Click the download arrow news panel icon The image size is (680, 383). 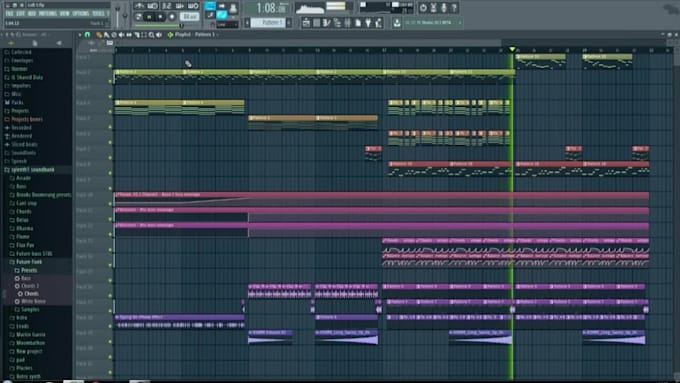tap(397, 23)
